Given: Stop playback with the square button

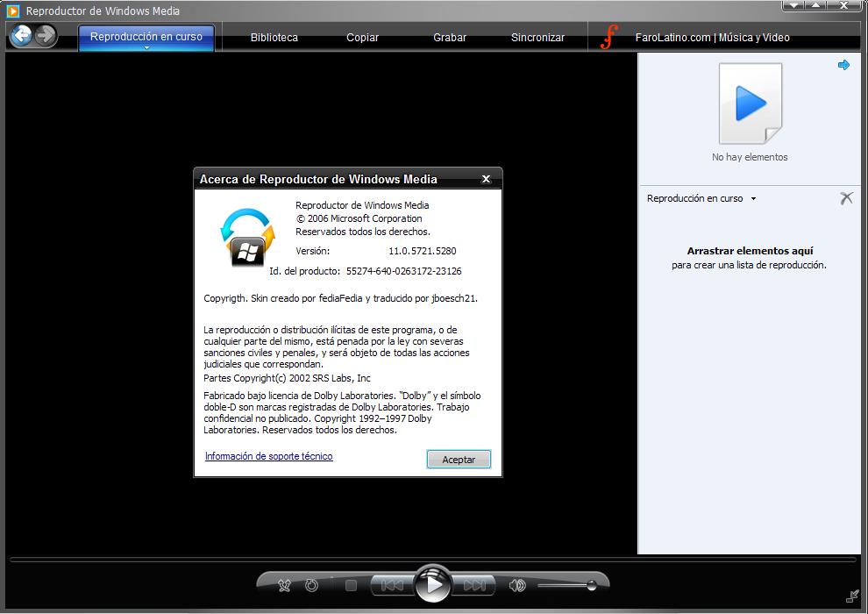Looking at the screenshot, I should [351, 585].
